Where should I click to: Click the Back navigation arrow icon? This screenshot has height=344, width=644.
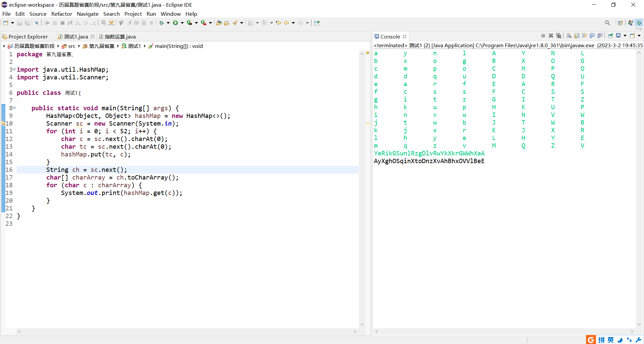[x=286, y=23]
